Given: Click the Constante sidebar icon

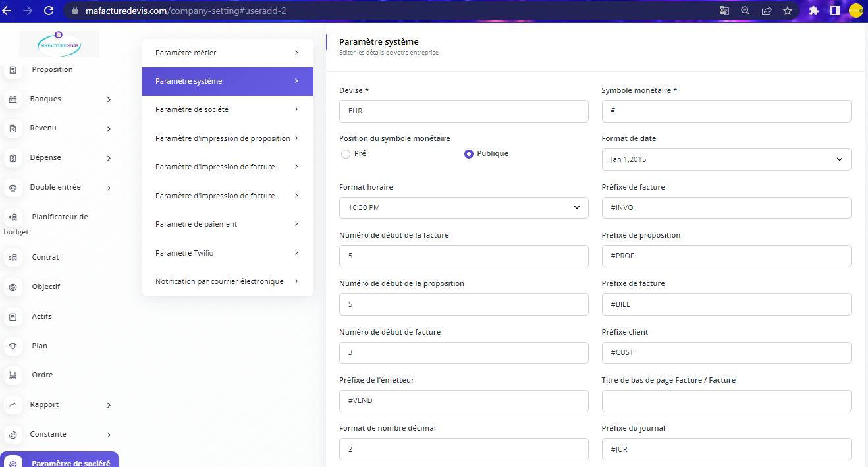Looking at the screenshot, I should [13, 435].
